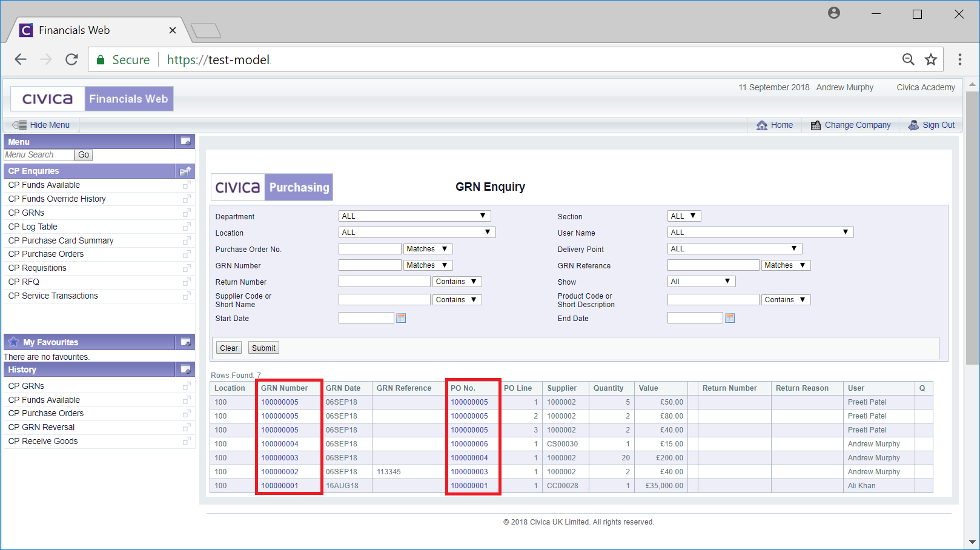Click the Clear button
Screen dimensions: 980x550
tap(229, 348)
